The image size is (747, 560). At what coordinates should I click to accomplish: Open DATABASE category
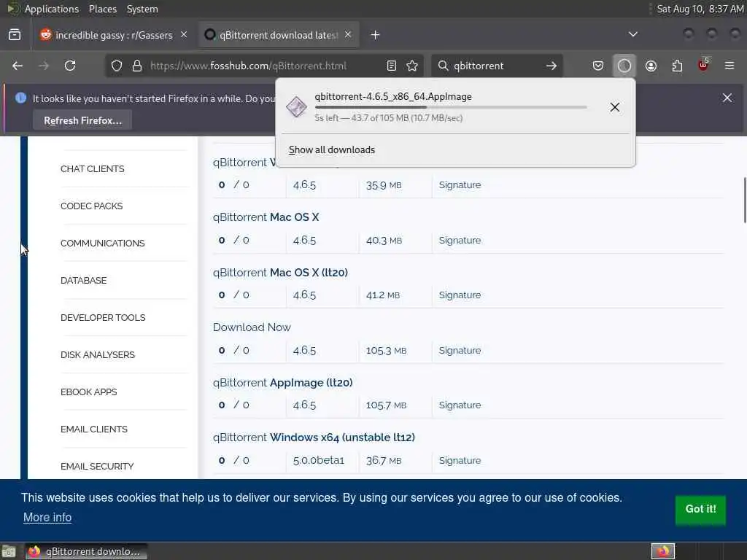pos(83,280)
